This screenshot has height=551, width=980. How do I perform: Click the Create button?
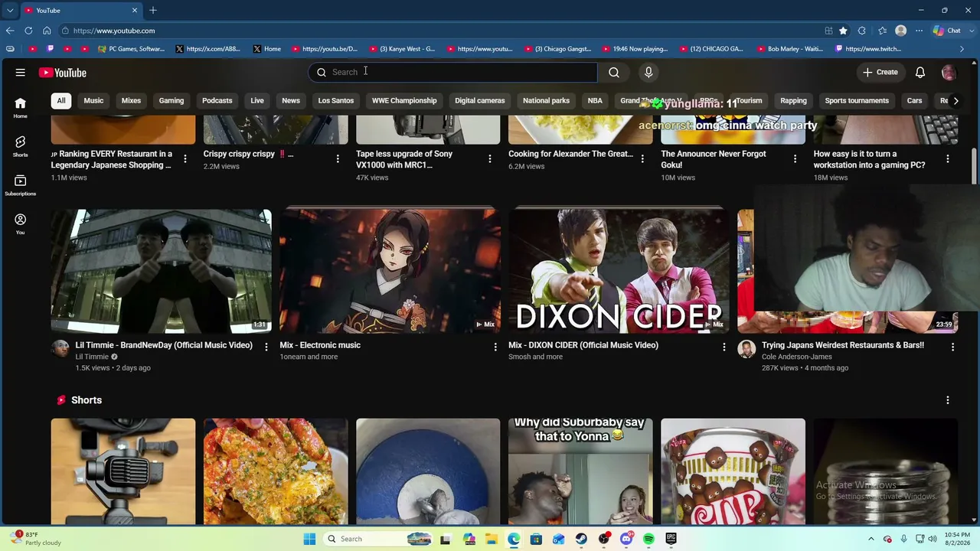click(880, 72)
